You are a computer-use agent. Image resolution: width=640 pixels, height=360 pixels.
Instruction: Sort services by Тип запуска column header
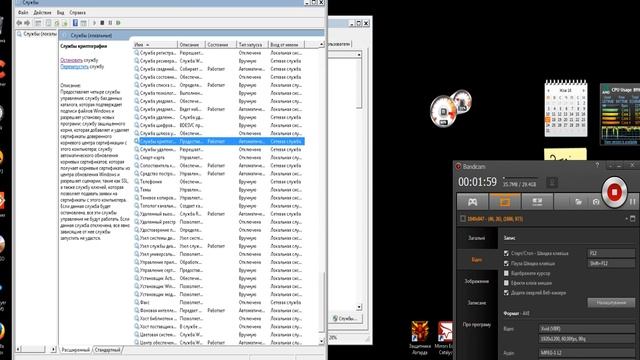tap(252, 44)
